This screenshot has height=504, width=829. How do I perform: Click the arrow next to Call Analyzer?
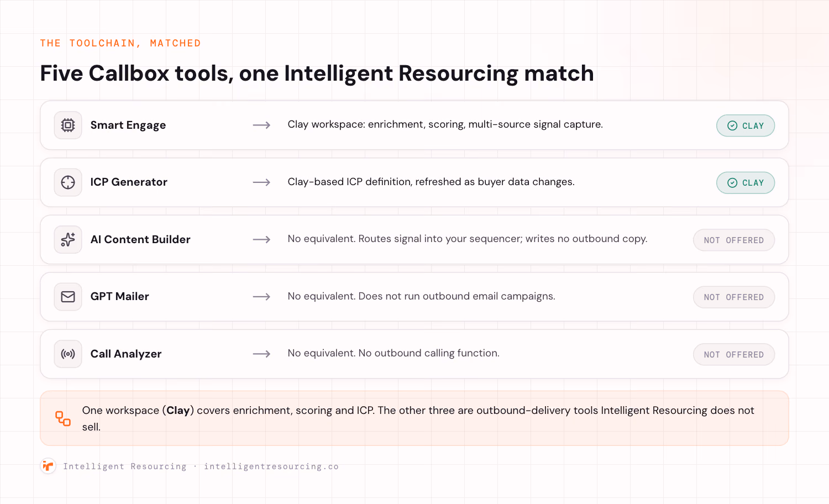click(261, 354)
